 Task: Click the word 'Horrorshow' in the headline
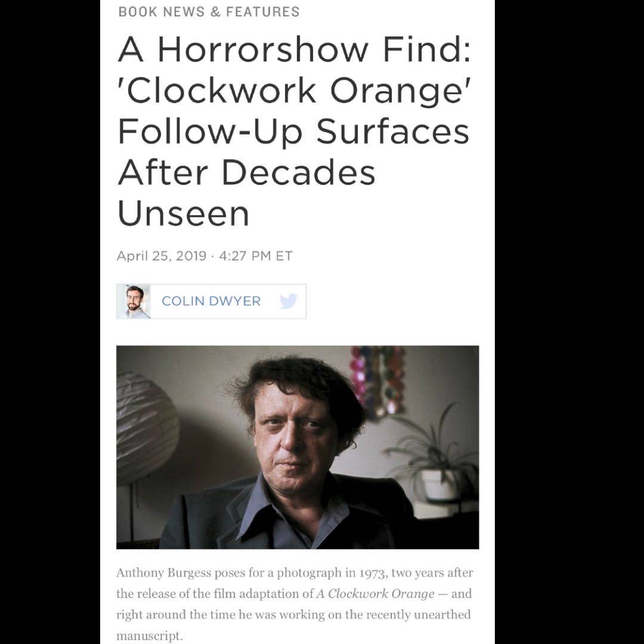point(263,49)
